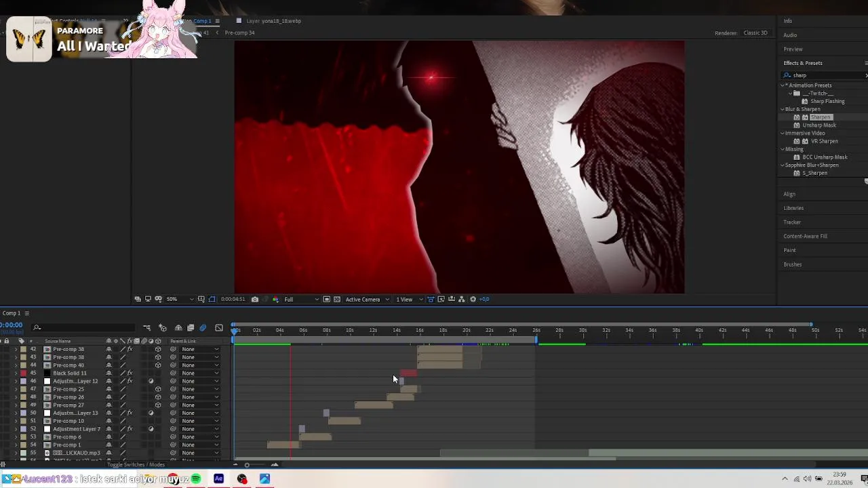The width and height of the screenshot is (868, 488).
Task: Click Always Preview This View icon
Action: 138,299
